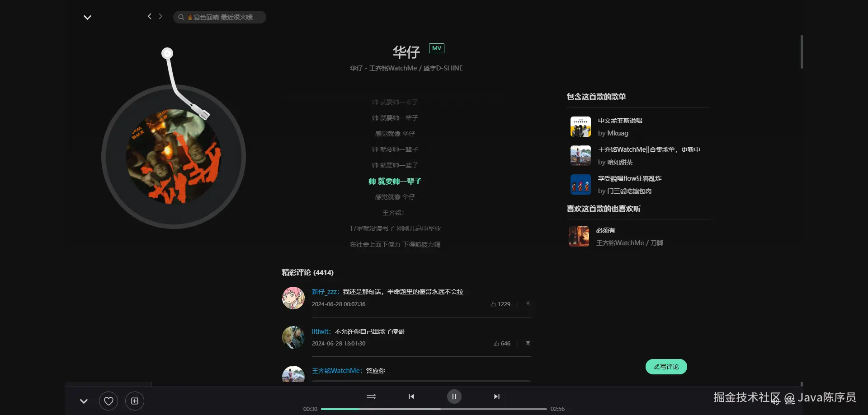Open artists 王齐铭WatchMe / 刀脚 under 必须有
Viewport: 868px width, 415px height.
coord(629,243)
